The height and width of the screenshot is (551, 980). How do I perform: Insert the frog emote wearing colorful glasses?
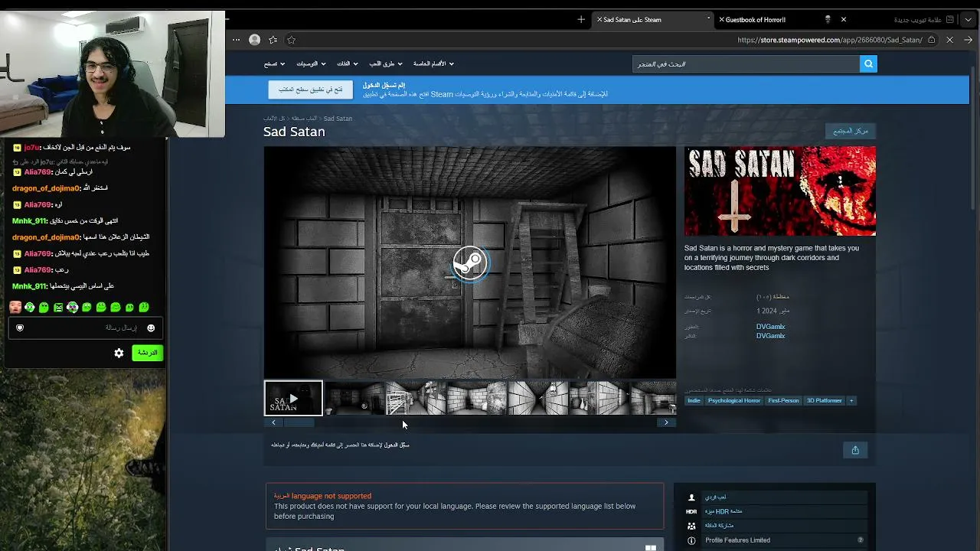point(73,308)
